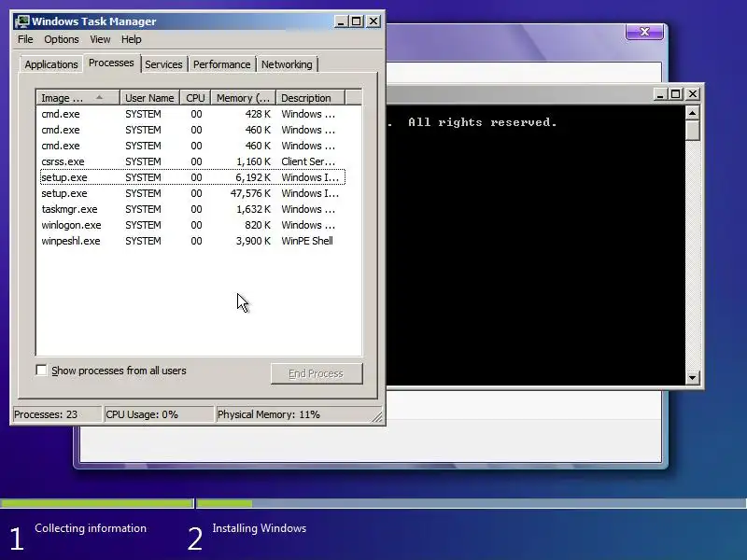This screenshot has width=747, height=560.
Task: Maximize the Task Manager window
Action: tap(357, 21)
